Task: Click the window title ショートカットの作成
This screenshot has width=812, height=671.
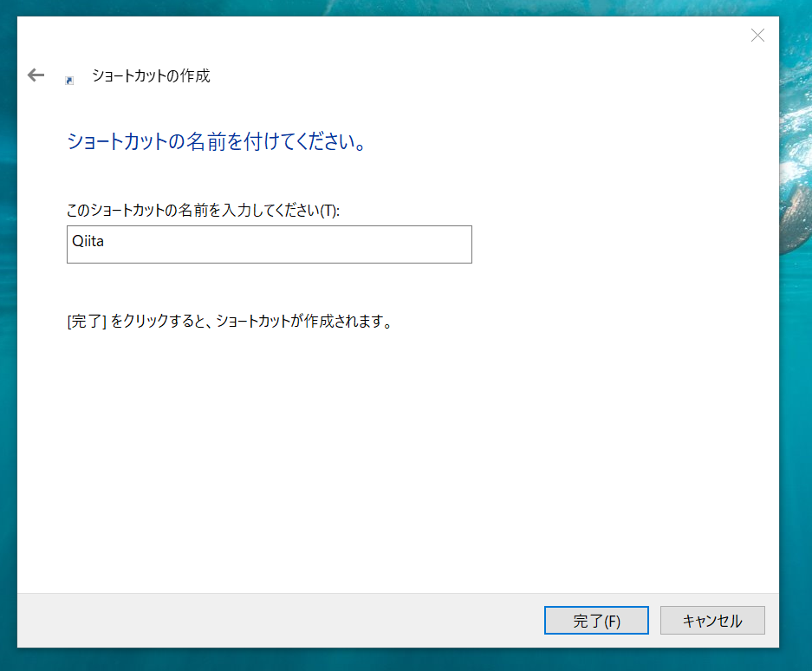Action: coord(151,76)
